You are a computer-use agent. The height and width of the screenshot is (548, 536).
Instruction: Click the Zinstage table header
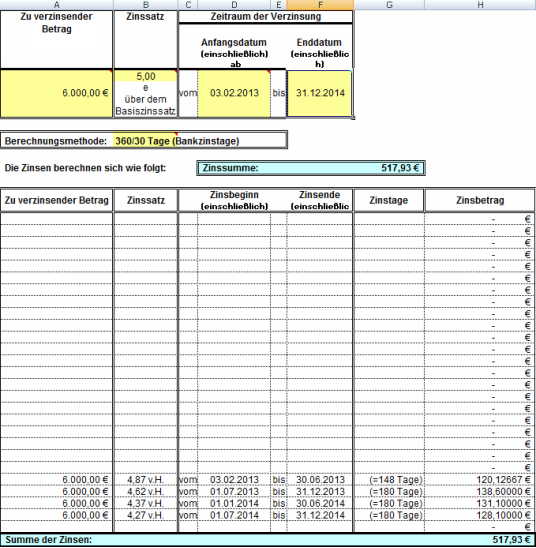click(x=389, y=200)
